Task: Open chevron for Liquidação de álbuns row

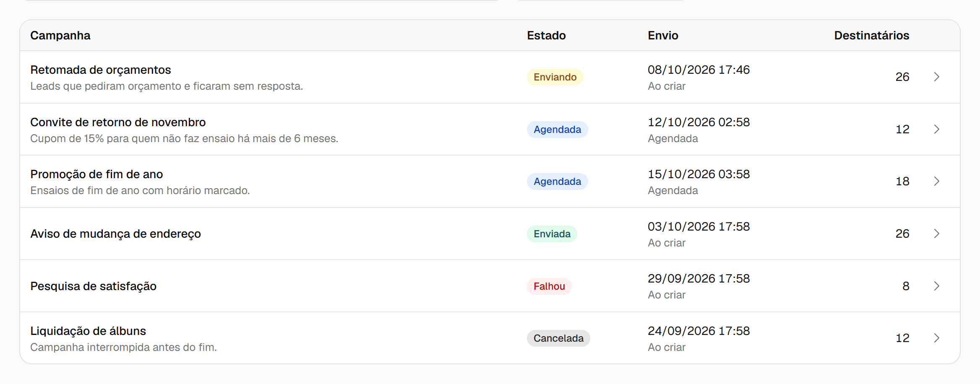Action: coord(936,338)
